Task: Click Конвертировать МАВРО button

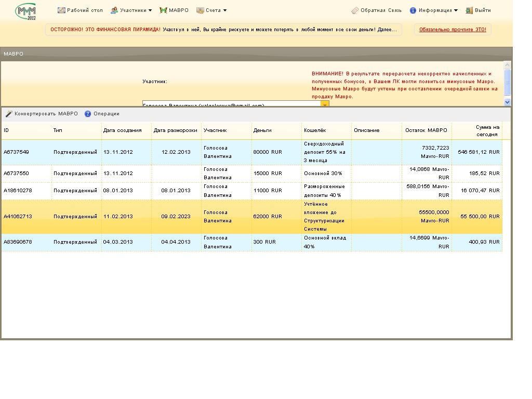Action: click(x=42, y=114)
